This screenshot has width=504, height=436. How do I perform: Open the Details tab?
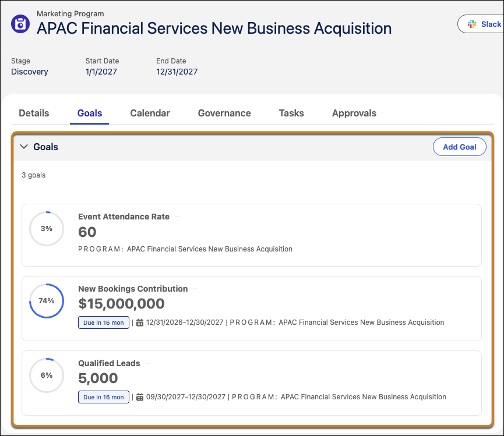coord(34,113)
